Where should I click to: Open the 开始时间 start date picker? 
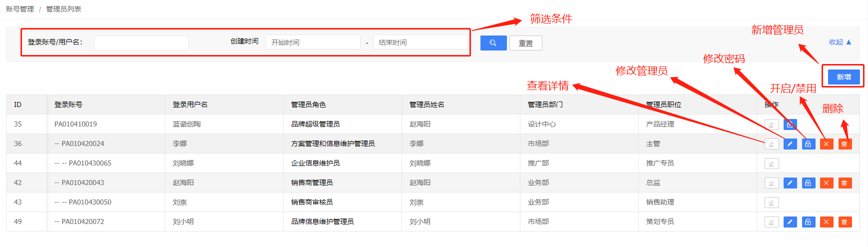[313, 42]
